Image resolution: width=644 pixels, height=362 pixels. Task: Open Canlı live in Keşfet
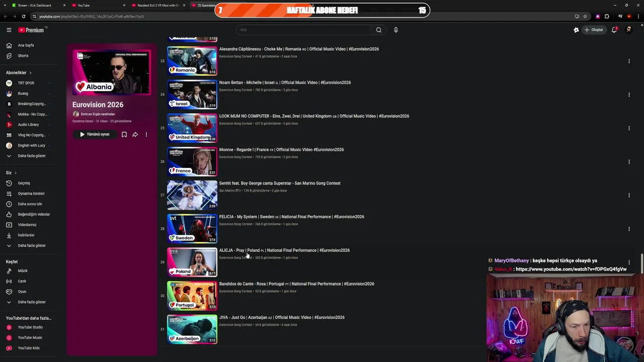(22, 281)
